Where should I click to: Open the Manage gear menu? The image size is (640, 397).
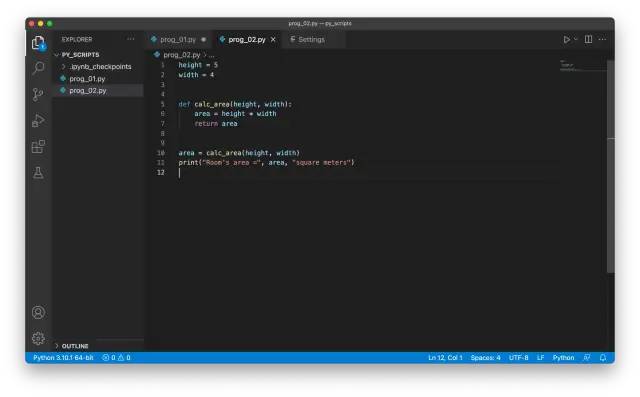point(38,338)
